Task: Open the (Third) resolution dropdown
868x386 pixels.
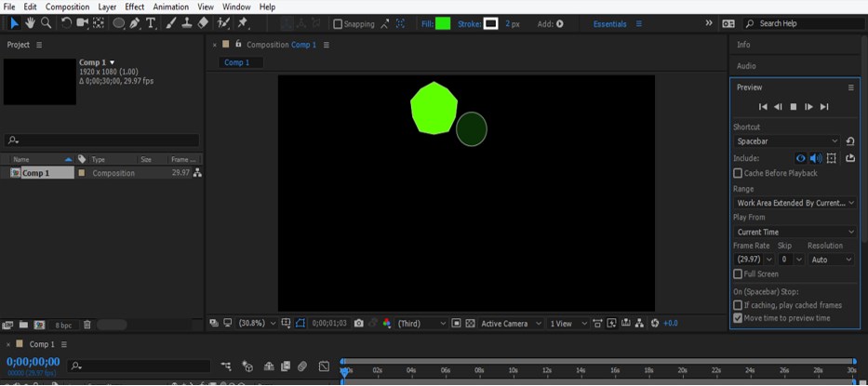Action: 421,324
